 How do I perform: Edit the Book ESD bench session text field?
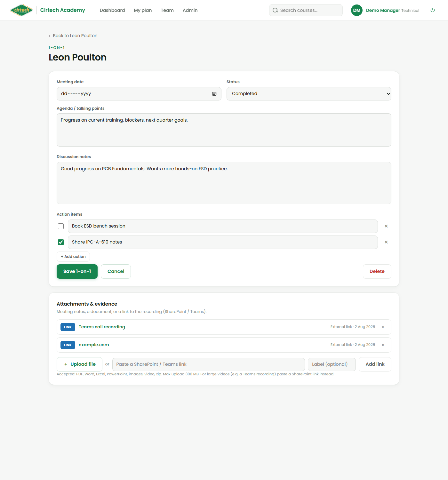click(223, 226)
